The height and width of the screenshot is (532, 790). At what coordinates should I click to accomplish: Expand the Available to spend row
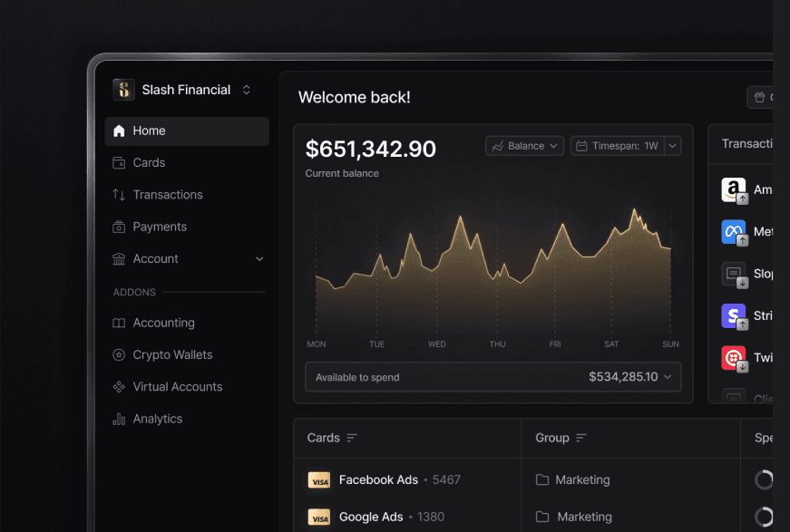click(x=493, y=377)
